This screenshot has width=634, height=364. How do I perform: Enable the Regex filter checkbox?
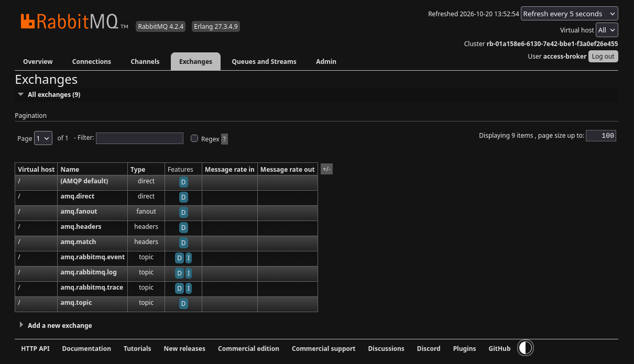(194, 138)
